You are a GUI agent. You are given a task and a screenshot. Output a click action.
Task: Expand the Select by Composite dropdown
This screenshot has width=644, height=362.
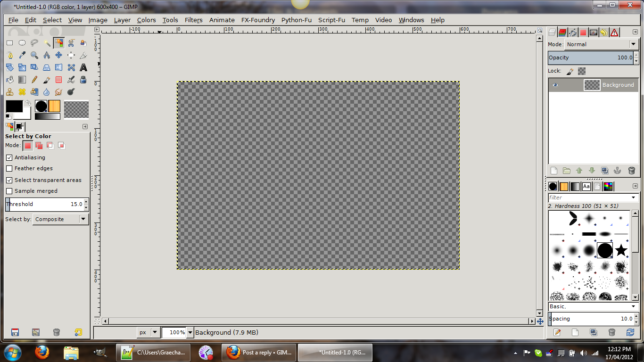[x=60, y=219]
